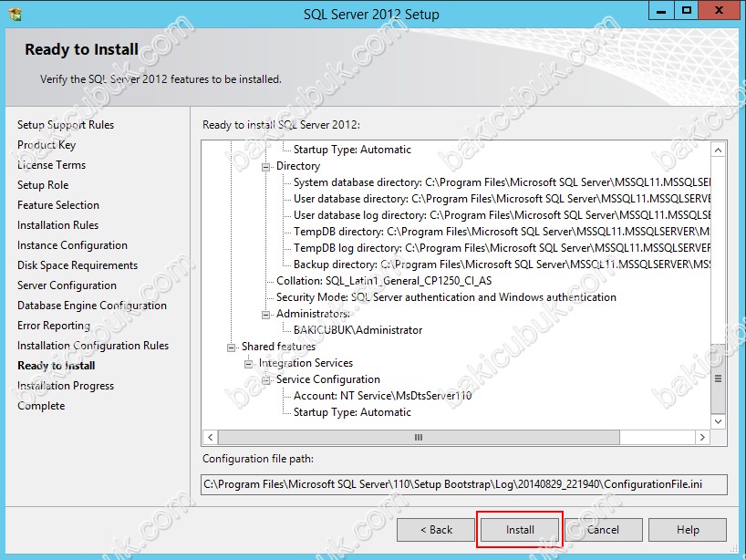The height and width of the screenshot is (560, 746).
Task: Collapse the Shared features node
Action: coord(231,347)
